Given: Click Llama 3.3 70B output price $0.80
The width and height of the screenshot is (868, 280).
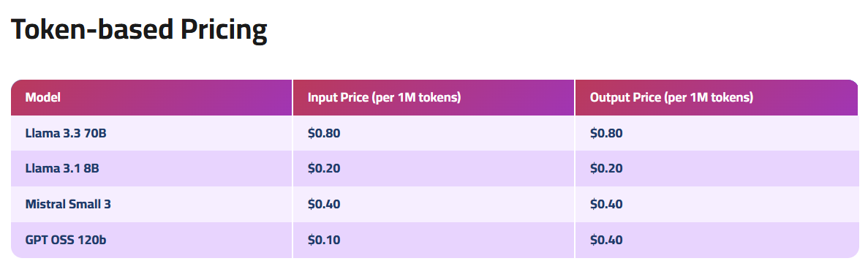Looking at the screenshot, I should click(x=606, y=133).
